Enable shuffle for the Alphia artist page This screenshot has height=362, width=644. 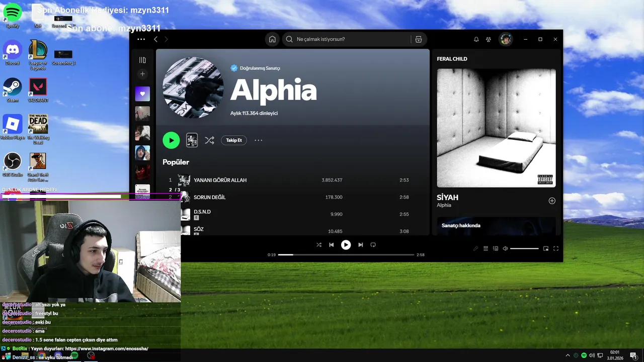click(x=209, y=140)
